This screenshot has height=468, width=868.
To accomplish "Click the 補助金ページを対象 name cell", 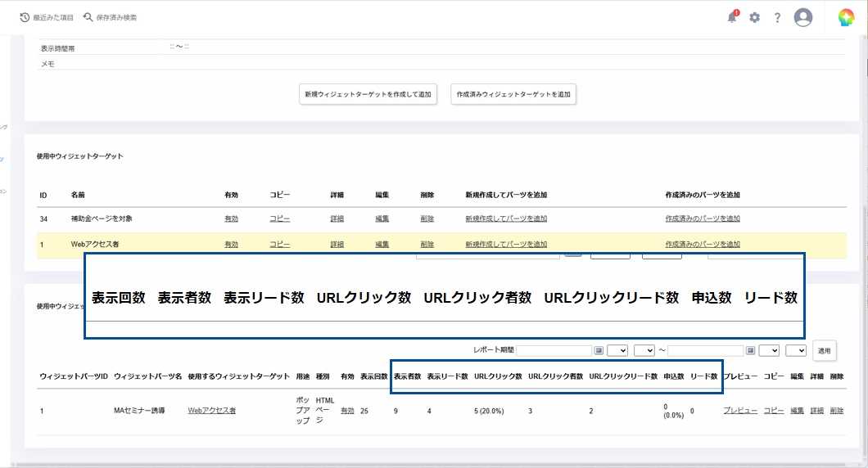I will click(x=102, y=219).
